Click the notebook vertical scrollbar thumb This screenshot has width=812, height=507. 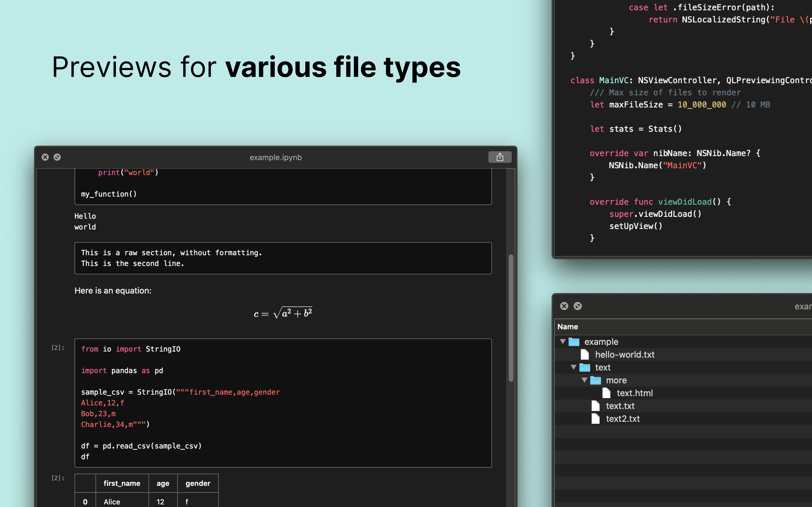point(511,318)
